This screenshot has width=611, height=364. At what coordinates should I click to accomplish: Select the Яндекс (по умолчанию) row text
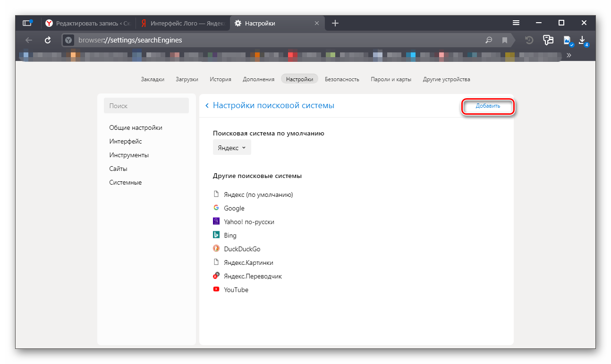(x=258, y=195)
